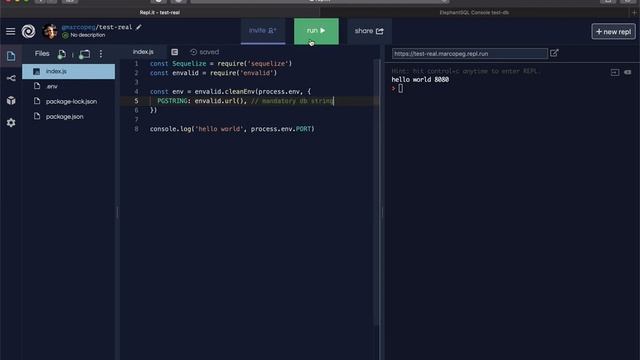Open web preview in new tab icon
Image resolution: width=640 pixels, height=360 pixels.
tap(554, 53)
